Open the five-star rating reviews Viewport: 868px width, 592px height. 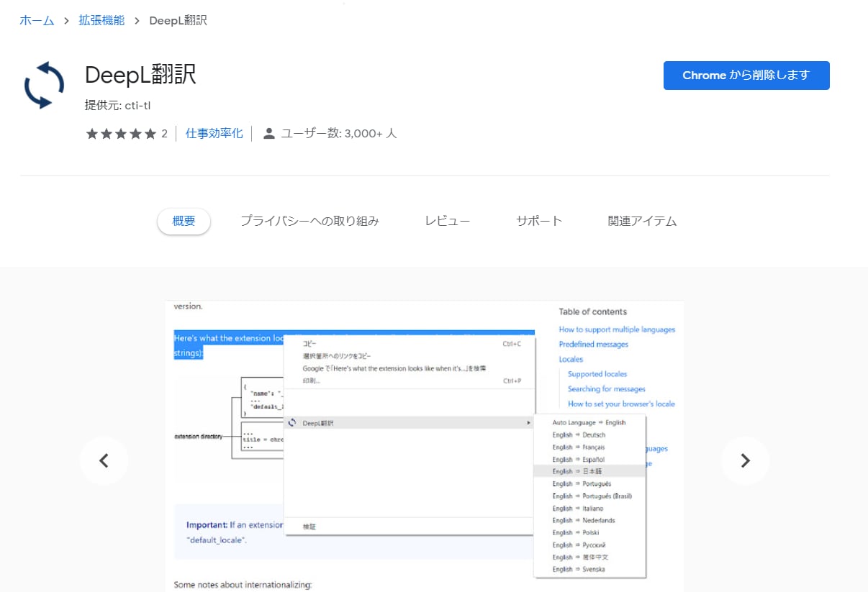click(x=121, y=134)
